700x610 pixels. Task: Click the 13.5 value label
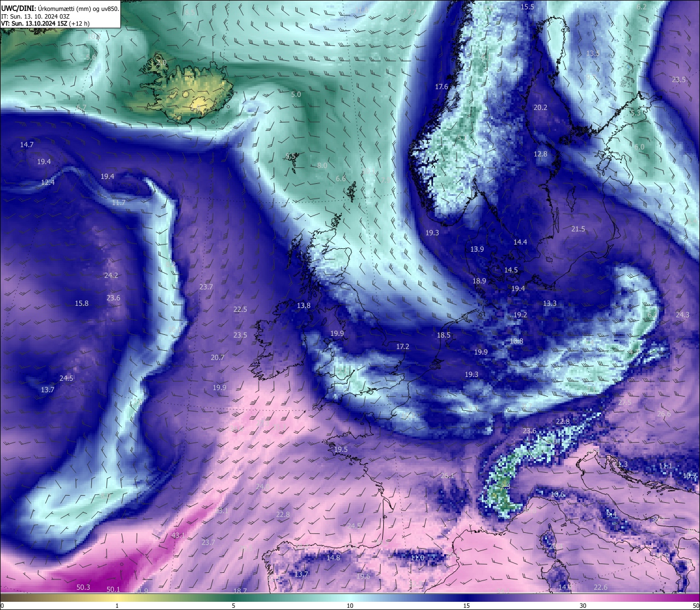coord(593,54)
